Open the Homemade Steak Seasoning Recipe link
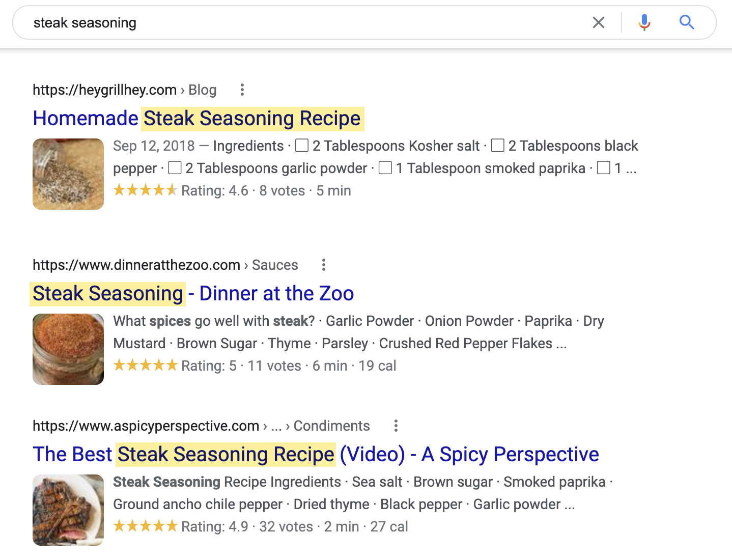 198,118
